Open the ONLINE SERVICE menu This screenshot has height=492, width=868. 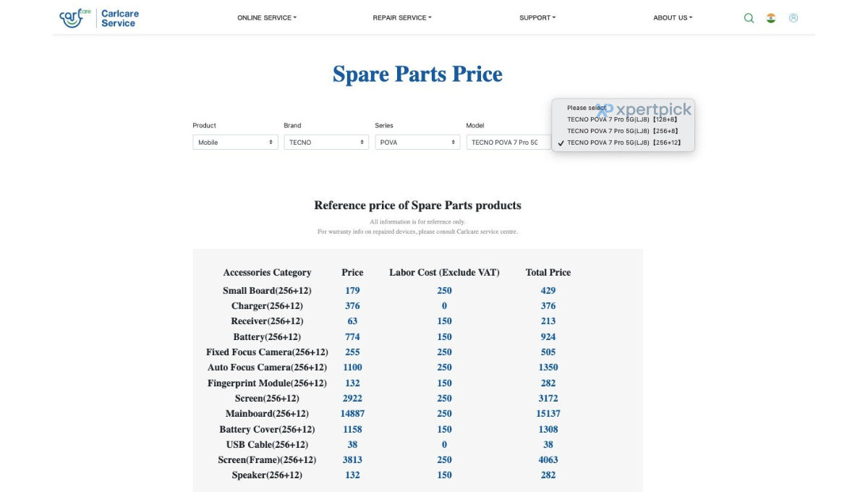coord(267,18)
